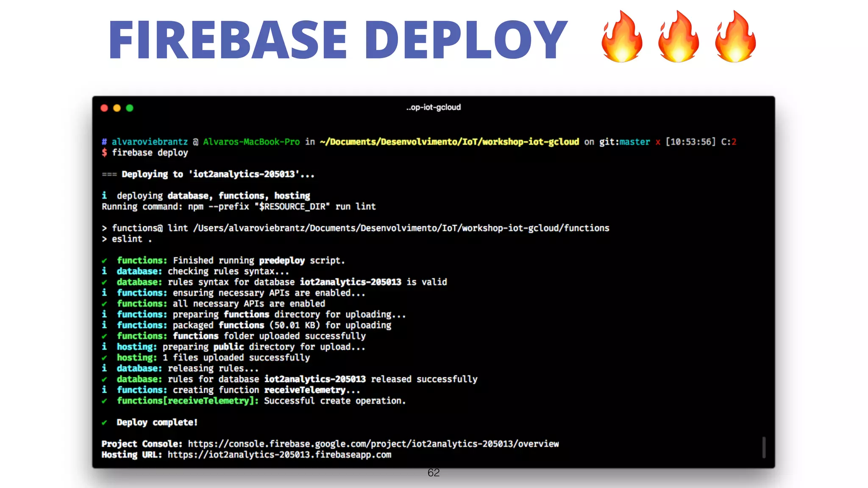This screenshot has height=488, width=868.
Task: Click the red 'x' git dirty marker
Action: click(x=658, y=142)
